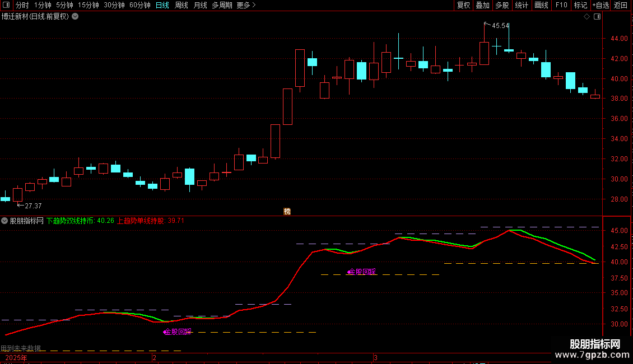Select the 30分钟 period tab

114,5
